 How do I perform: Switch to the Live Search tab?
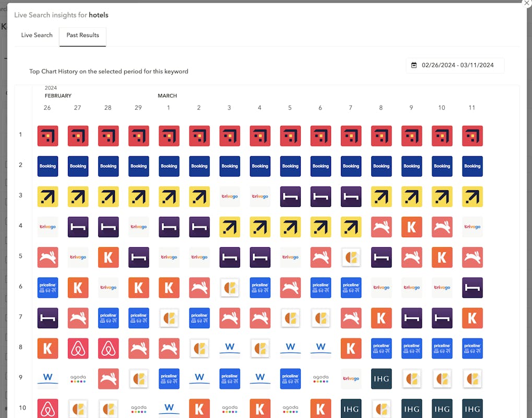pos(37,36)
